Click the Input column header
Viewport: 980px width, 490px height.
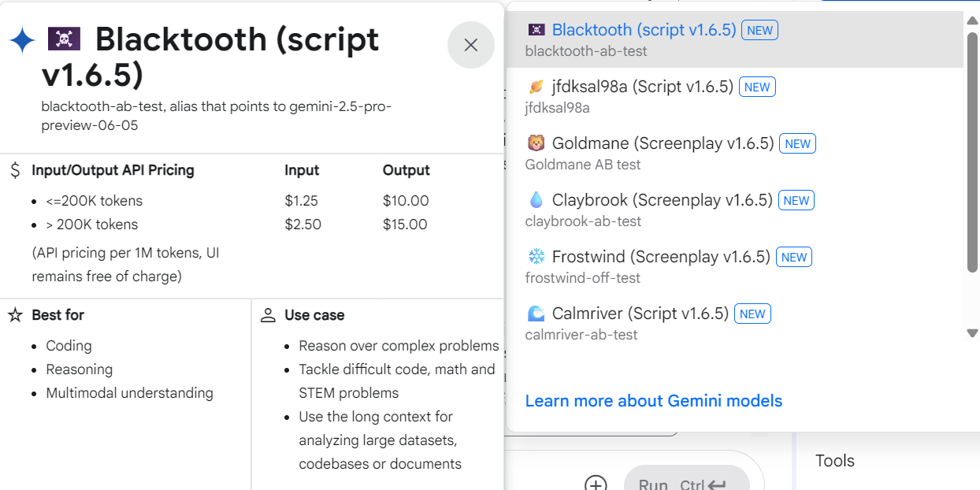(x=302, y=170)
